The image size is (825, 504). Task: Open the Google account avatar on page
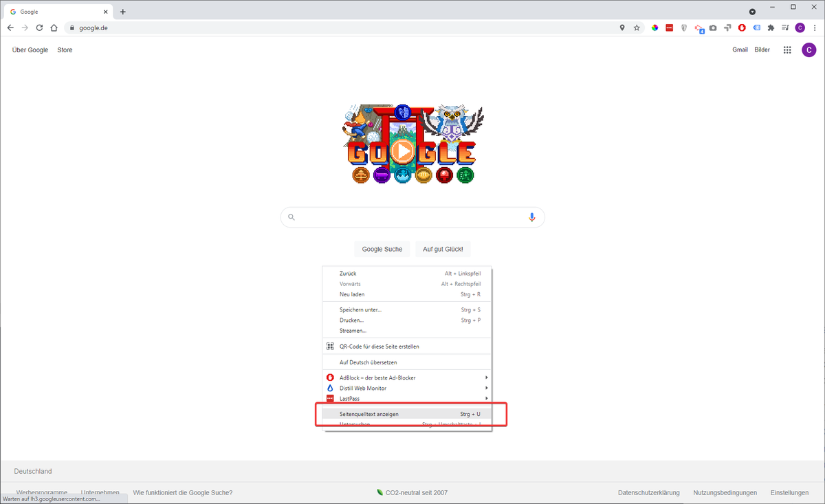[809, 50]
